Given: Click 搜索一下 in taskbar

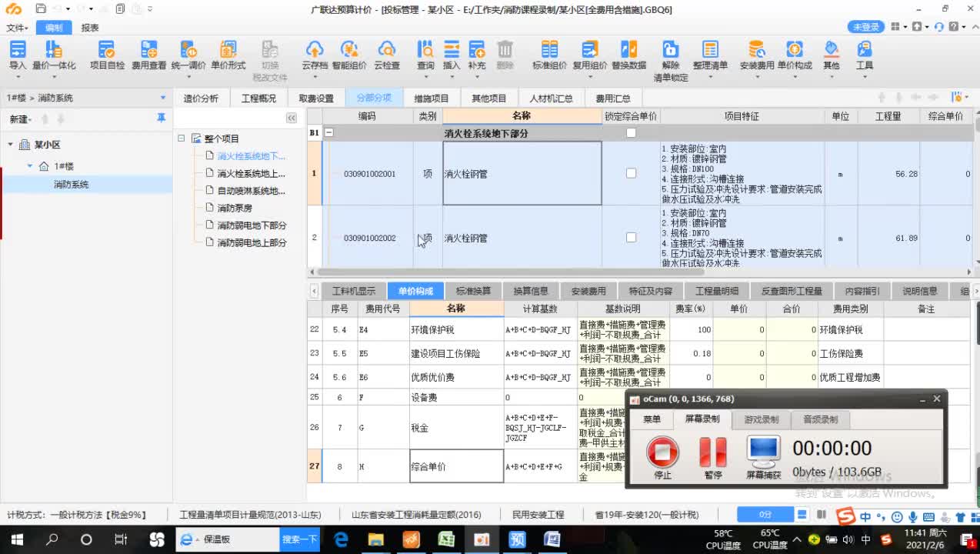Looking at the screenshot, I should (299, 539).
